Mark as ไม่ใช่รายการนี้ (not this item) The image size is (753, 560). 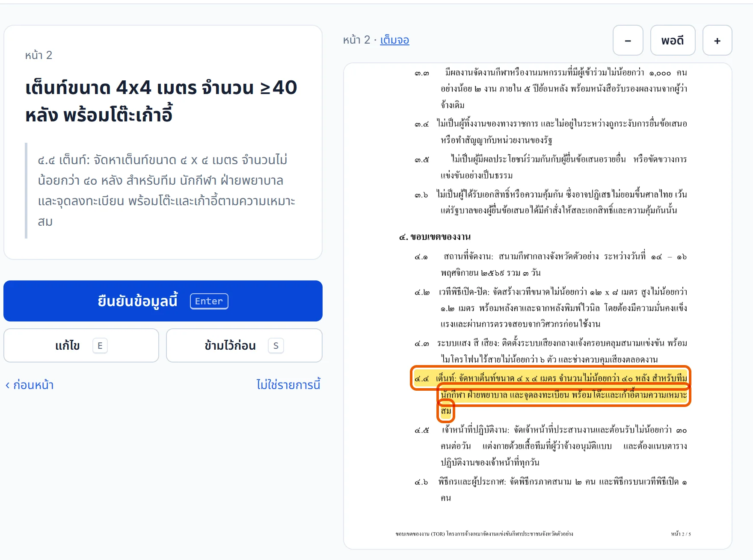[x=288, y=385]
